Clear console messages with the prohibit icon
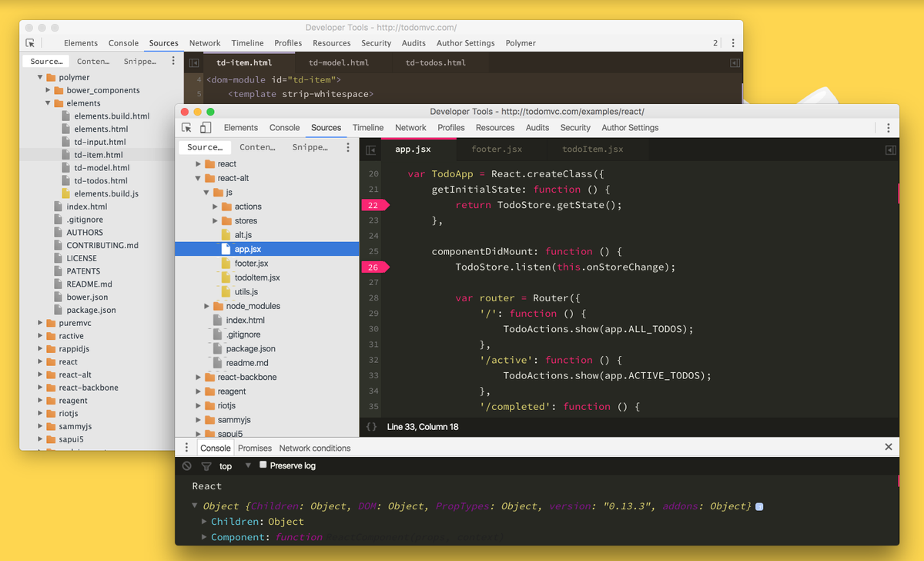 pyautogui.click(x=186, y=465)
